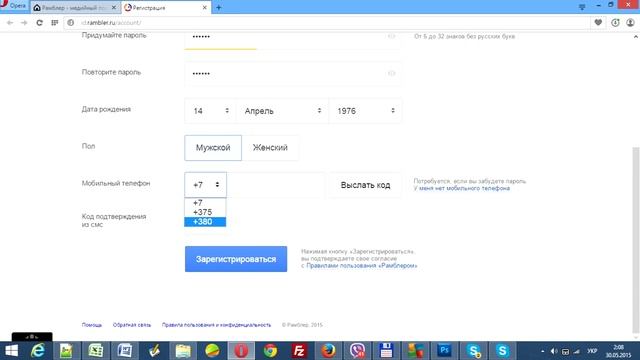Reload the current page
This screenshot has height=360, width=640.
tap(39, 23)
